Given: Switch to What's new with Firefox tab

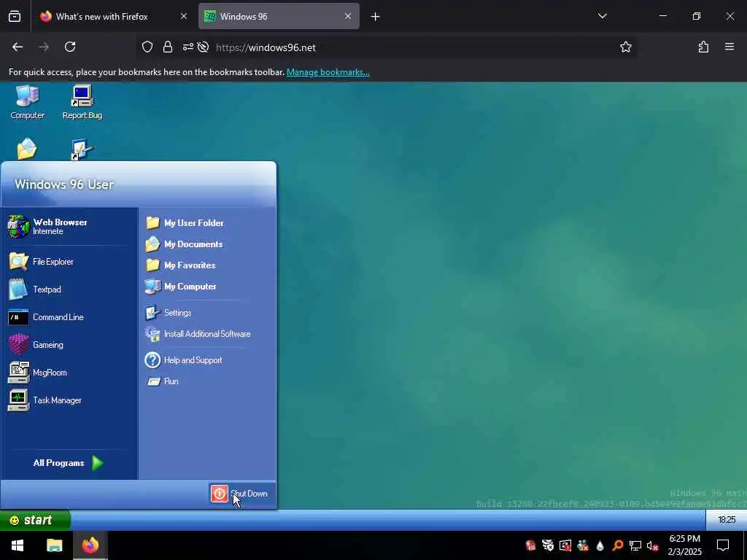Looking at the screenshot, I should (113, 16).
